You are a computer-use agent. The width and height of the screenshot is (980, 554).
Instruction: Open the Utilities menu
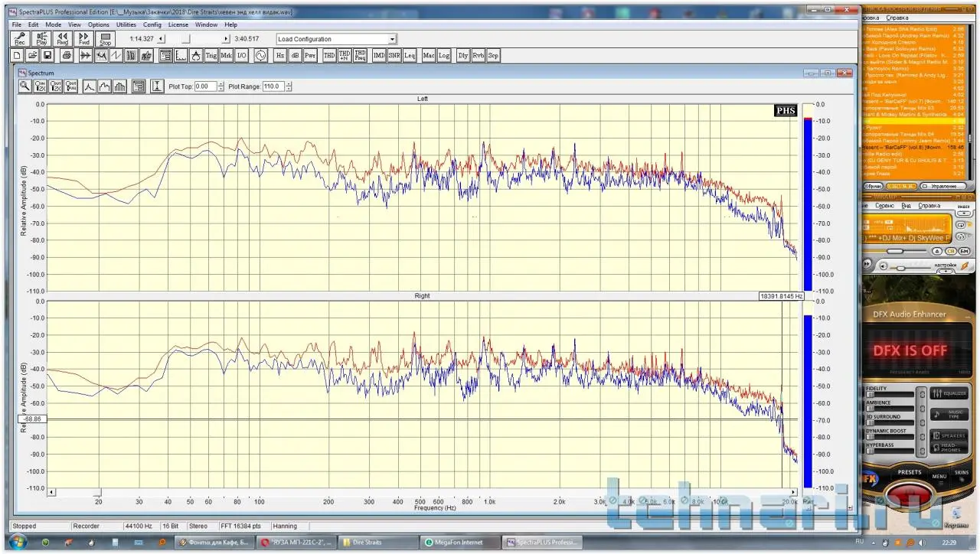126,24
